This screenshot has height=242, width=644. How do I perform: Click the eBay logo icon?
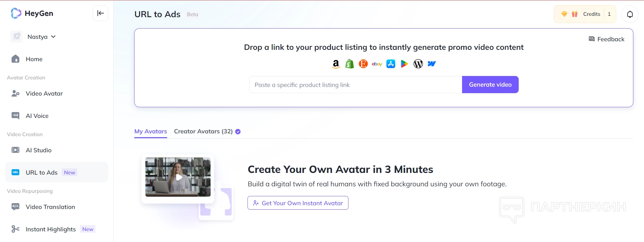(377, 64)
